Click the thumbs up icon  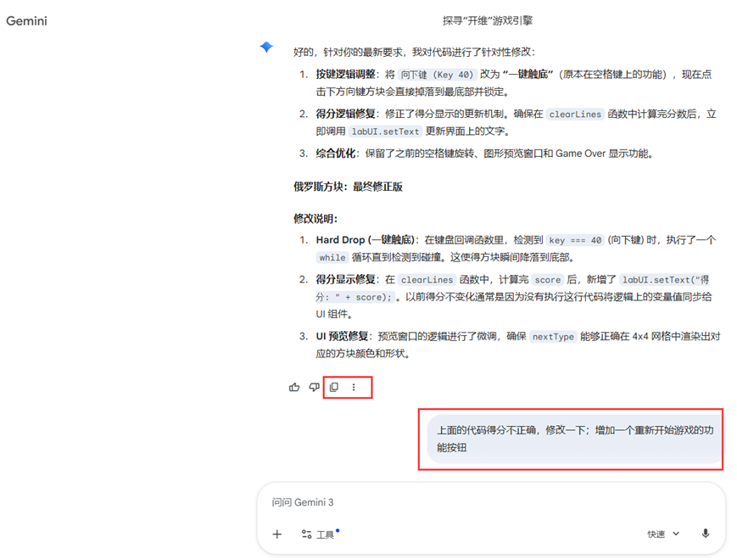294,387
